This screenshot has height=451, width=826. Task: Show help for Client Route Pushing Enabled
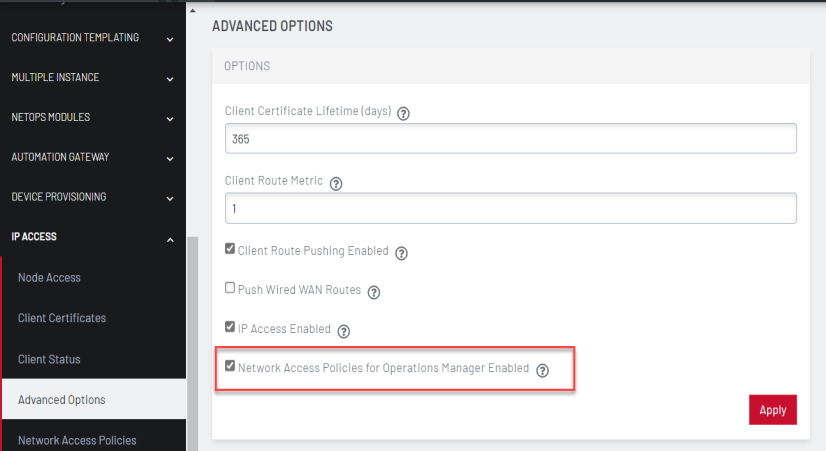[401, 253]
